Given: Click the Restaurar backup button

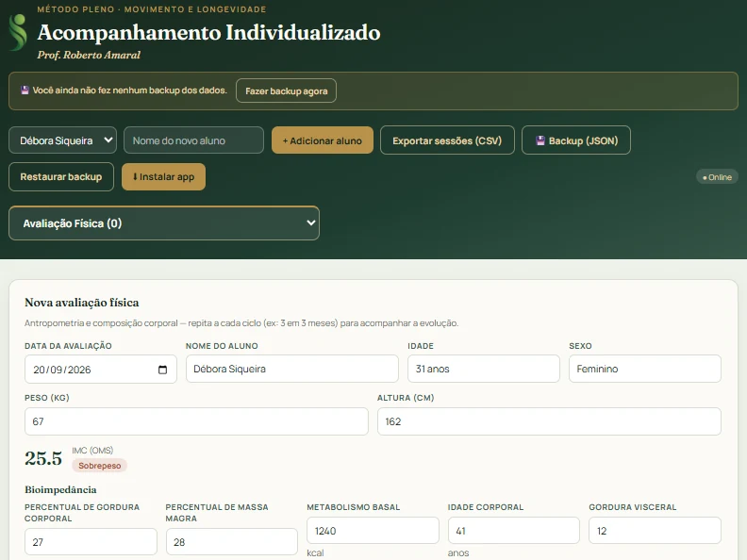Looking at the screenshot, I should pos(61,176).
